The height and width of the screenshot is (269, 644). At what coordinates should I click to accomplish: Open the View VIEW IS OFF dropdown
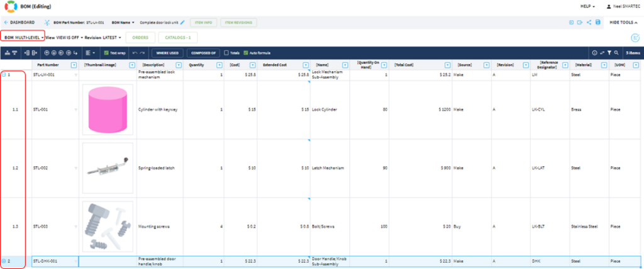[64, 37]
